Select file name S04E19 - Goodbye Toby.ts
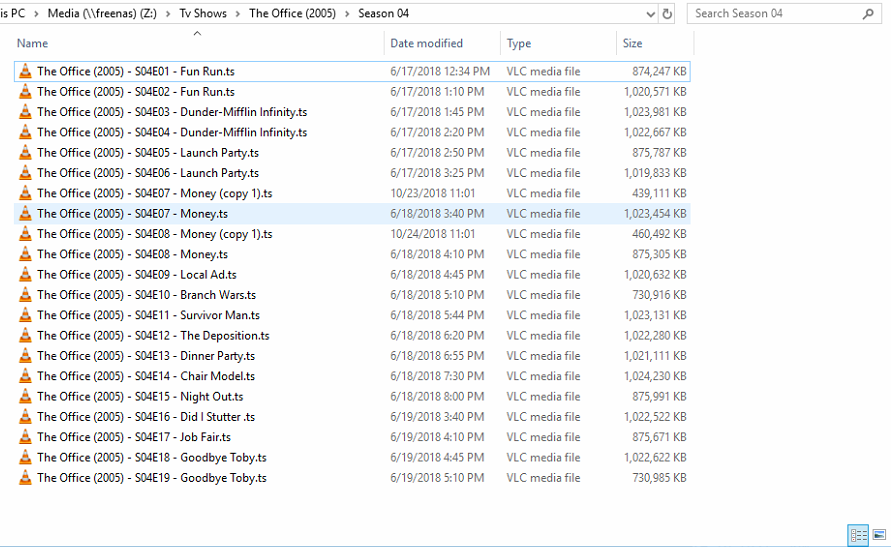The height and width of the screenshot is (547, 891). tap(152, 478)
